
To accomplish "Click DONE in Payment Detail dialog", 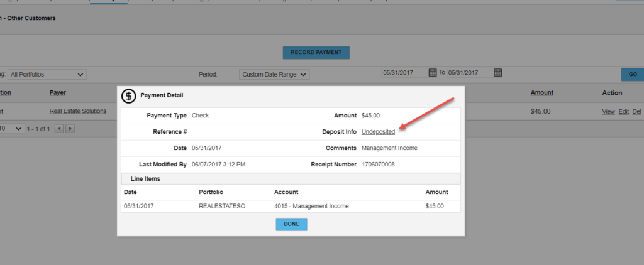I will [291, 224].
